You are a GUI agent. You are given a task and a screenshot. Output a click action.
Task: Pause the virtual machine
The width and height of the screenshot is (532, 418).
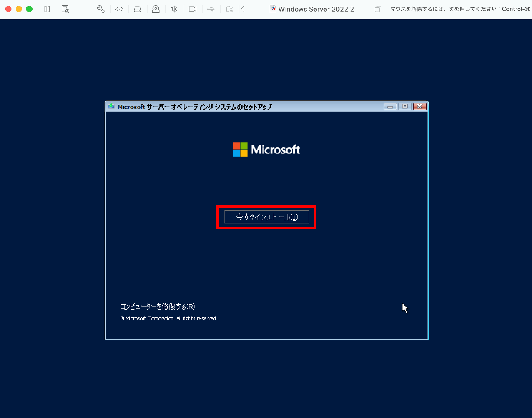click(47, 9)
